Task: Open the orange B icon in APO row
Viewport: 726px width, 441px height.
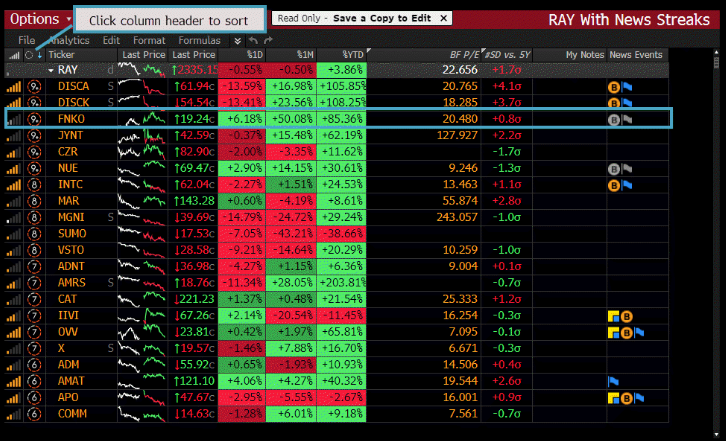Action: click(626, 398)
